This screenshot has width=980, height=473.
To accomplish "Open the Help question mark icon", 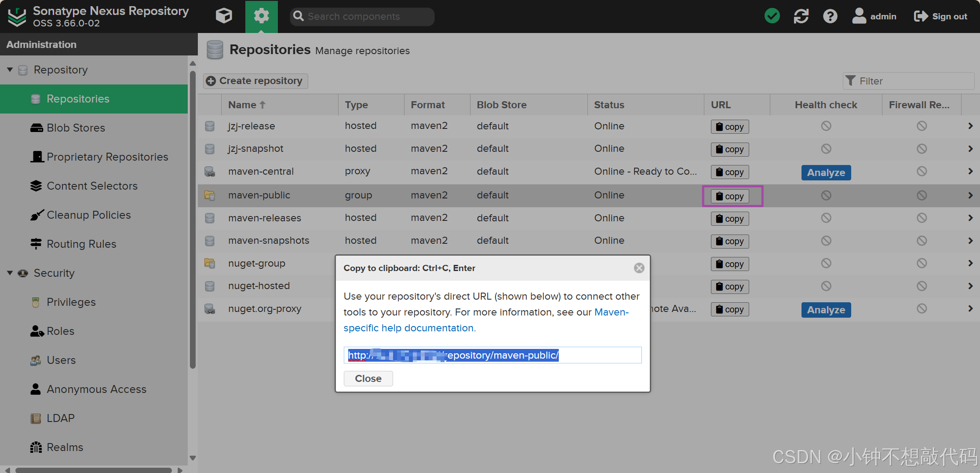I will (830, 16).
